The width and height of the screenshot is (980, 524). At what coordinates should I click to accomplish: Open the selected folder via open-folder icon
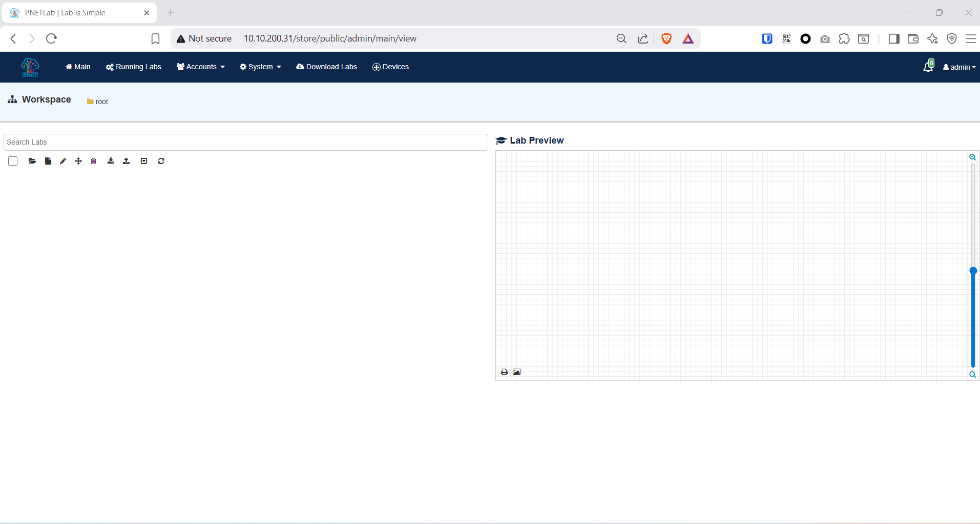pos(32,161)
